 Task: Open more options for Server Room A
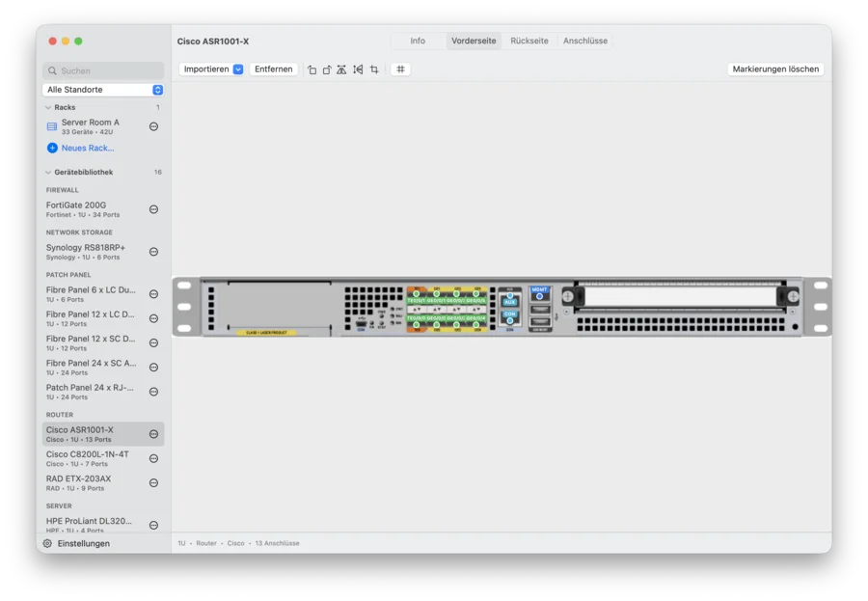154,126
